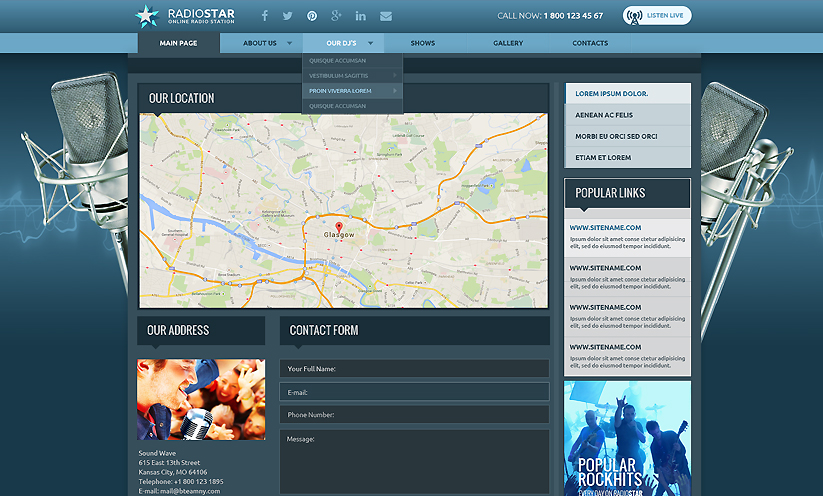Expand the About Us dropdown arrow

click(290, 43)
